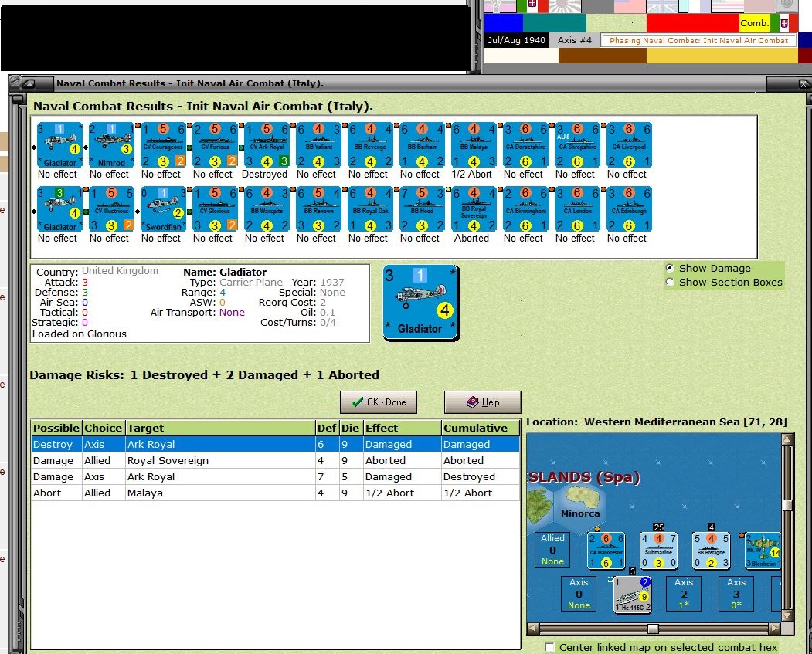The image size is (812, 654).
Task: Click the map's vertical scrollbar thumb
Action: click(x=787, y=505)
